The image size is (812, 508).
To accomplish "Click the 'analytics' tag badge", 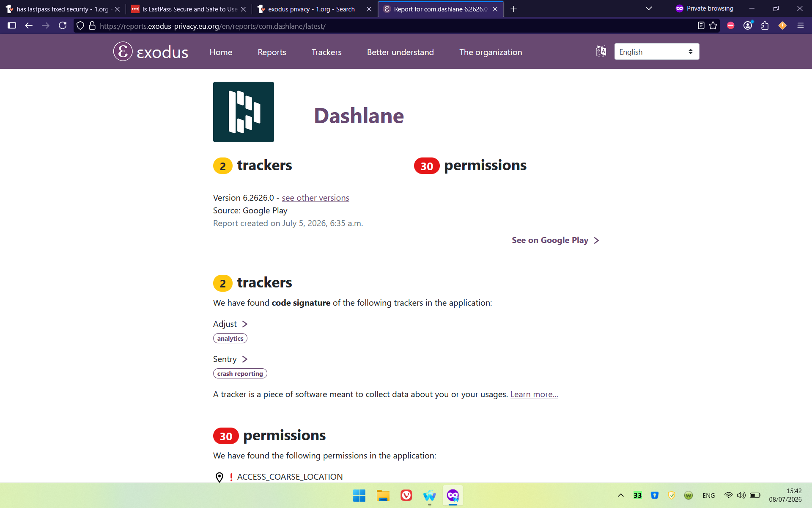I will click(x=230, y=338).
